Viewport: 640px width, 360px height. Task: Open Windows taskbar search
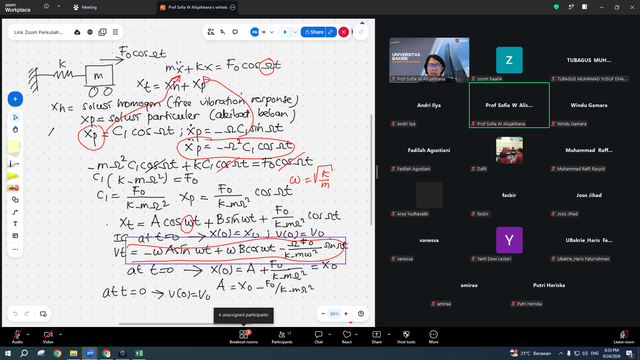coord(24,353)
